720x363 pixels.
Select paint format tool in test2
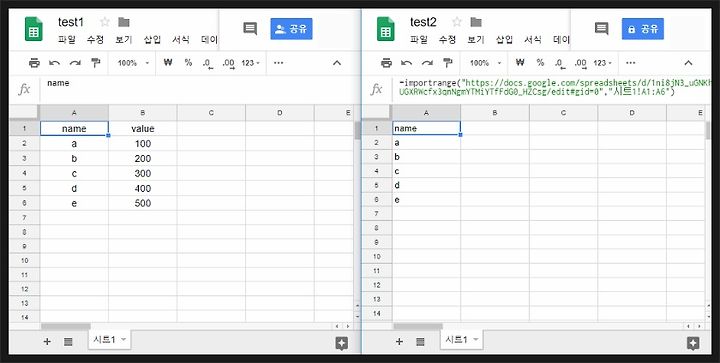(x=448, y=63)
